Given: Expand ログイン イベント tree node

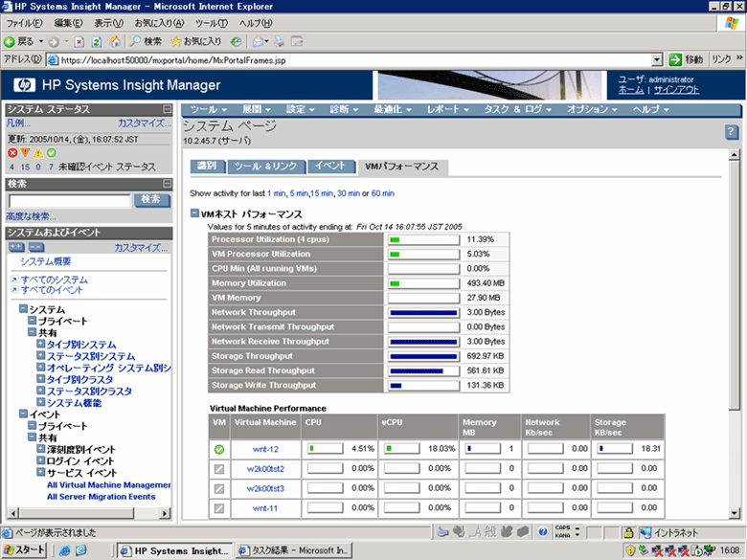Looking at the screenshot, I should pyautogui.click(x=41, y=460).
